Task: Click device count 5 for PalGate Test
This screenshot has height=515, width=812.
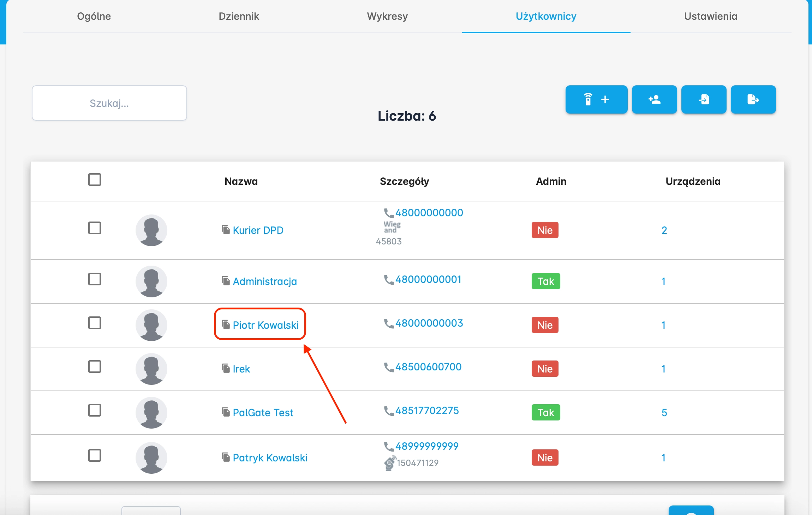Action: coord(664,412)
